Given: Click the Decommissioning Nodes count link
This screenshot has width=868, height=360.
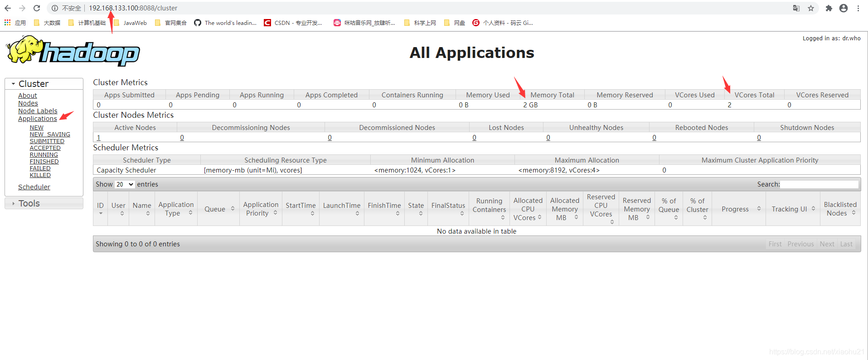Looking at the screenshot, I should pos(182,138).
